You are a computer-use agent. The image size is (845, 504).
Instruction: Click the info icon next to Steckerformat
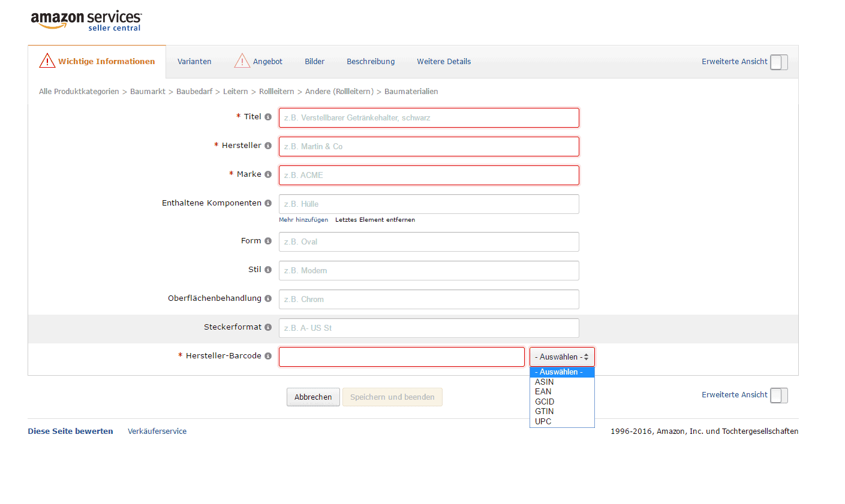pos(268,327)
